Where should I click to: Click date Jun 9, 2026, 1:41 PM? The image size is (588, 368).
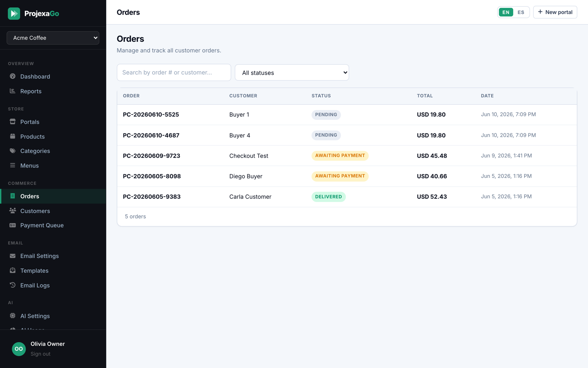pos(506,155)
